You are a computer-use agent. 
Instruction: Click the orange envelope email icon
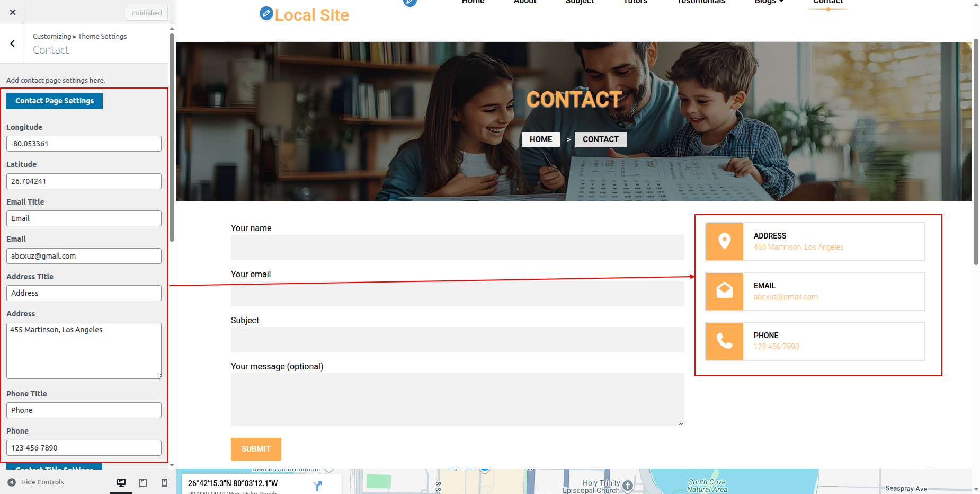pos(724,291)
